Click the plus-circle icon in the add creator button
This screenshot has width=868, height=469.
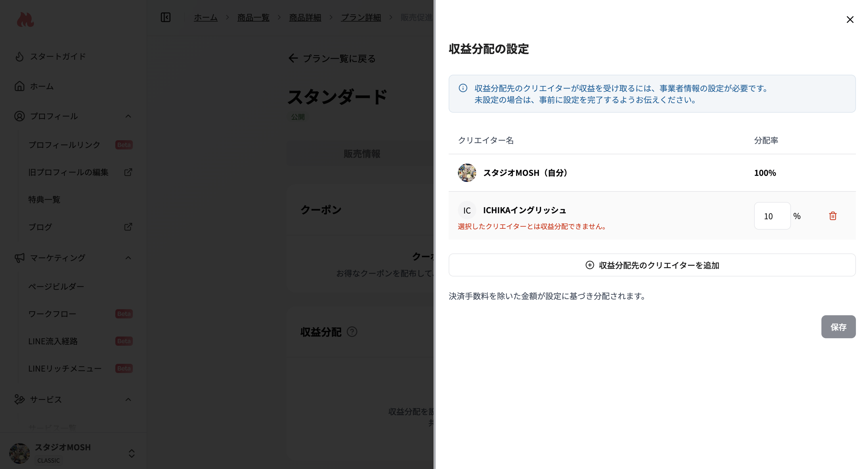[589, 265]
